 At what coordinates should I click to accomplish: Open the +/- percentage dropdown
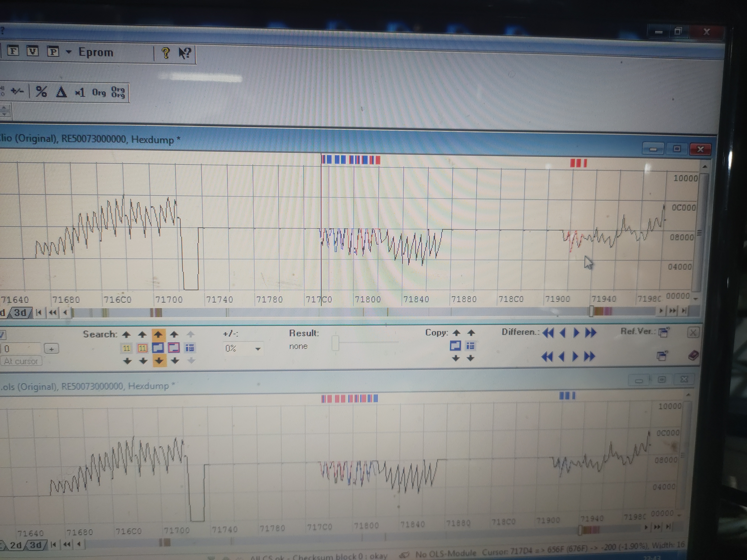coord(258,349)
